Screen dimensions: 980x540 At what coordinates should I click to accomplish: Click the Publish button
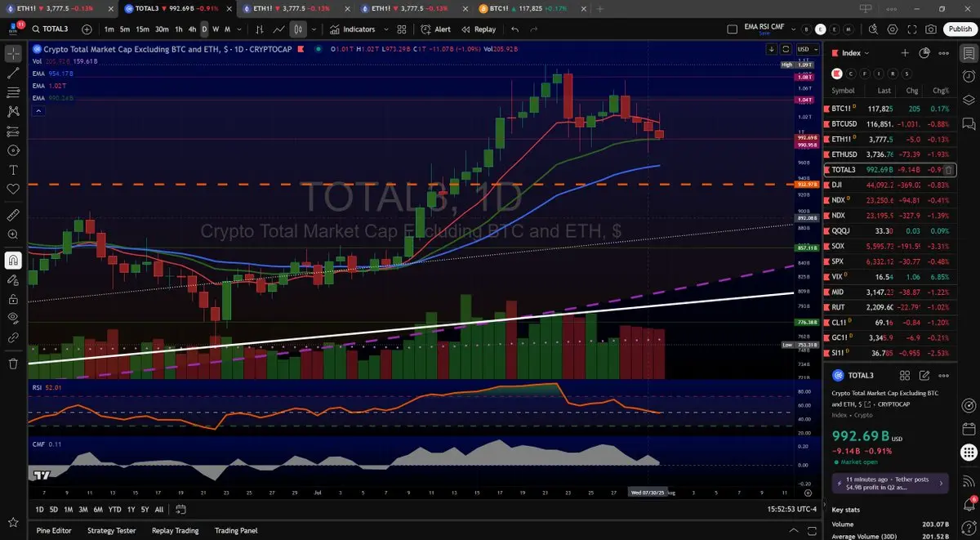959,29
